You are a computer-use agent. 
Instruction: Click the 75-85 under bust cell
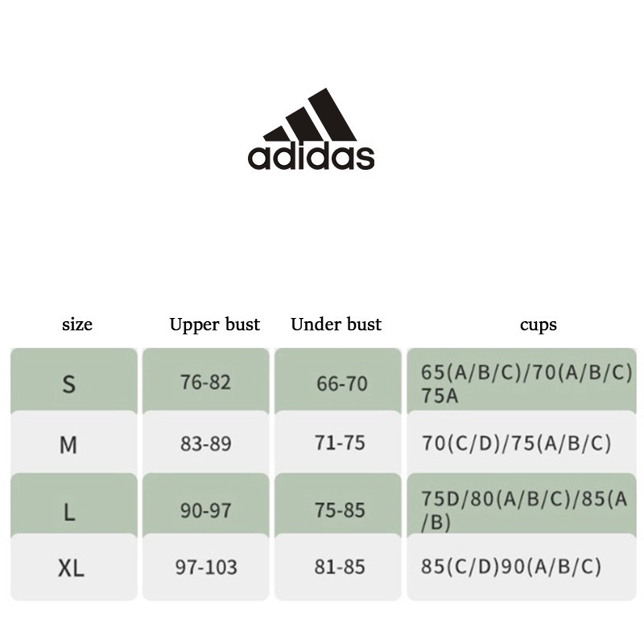point(338,505)
